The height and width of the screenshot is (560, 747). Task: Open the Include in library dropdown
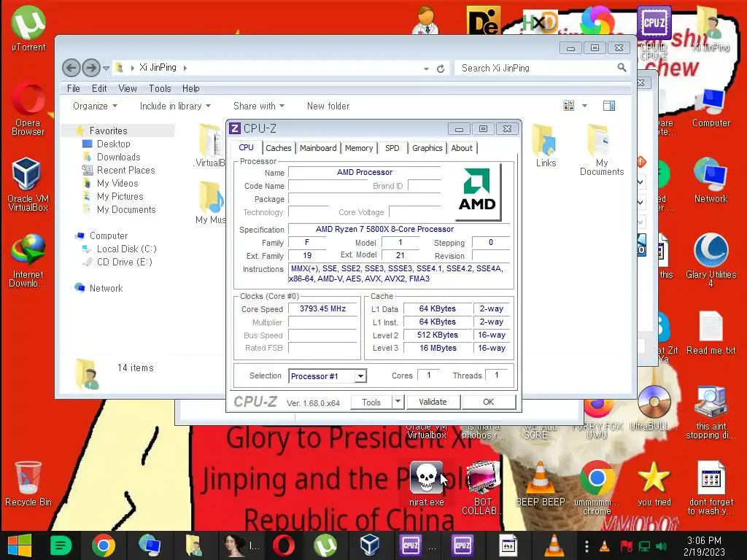coord(175,106)
